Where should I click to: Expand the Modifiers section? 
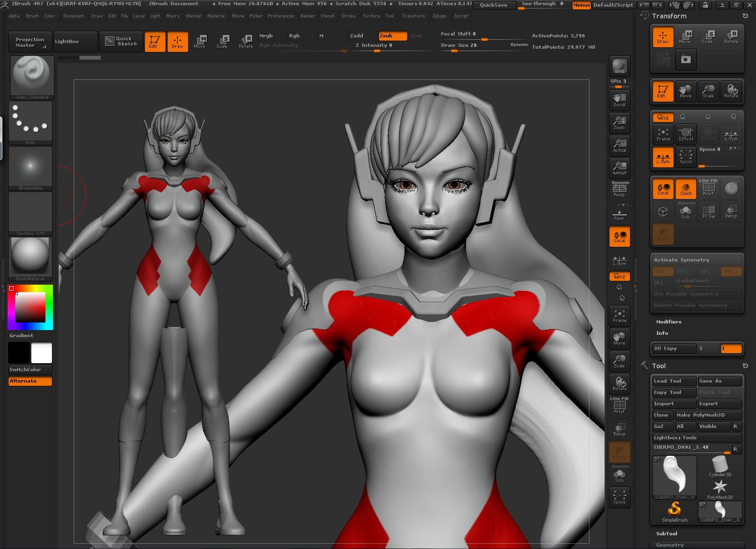pos(668,322)
